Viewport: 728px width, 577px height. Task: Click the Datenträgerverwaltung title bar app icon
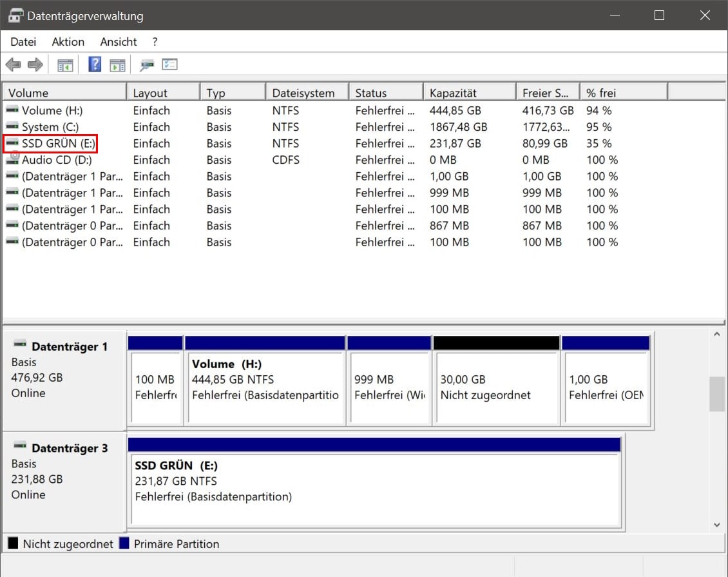click(x=15, y=15)
